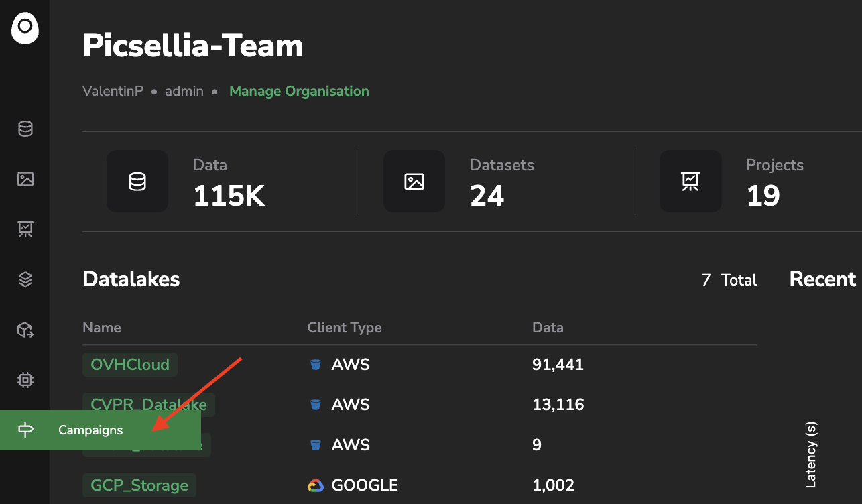Open Campaigns in the sidebar menu
Screen dimensions: 862x504
click(101, 430)
